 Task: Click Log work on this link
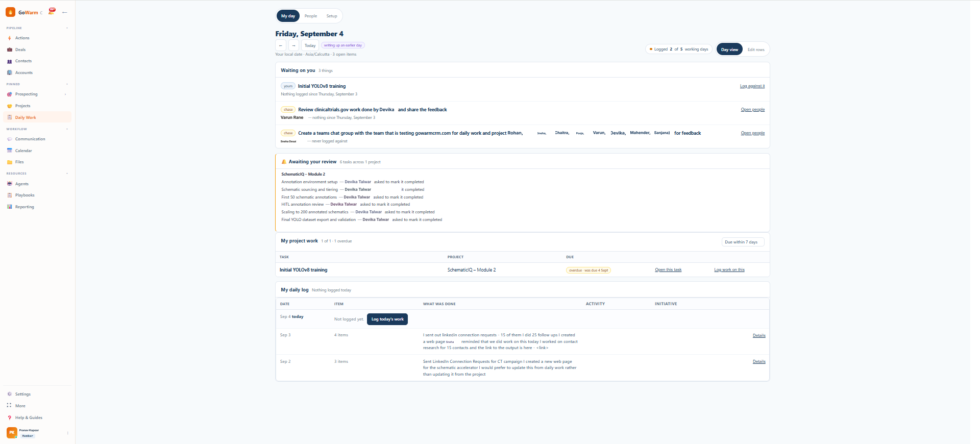(729, 270)
